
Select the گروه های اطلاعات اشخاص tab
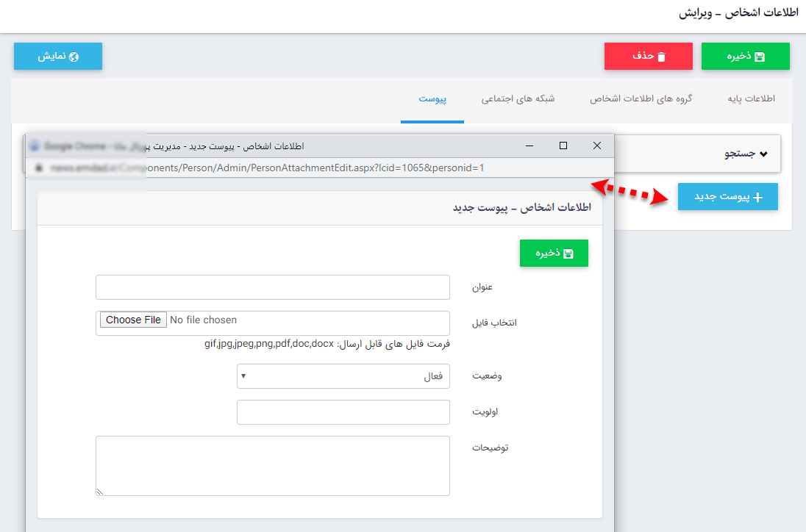tap(641, 98)
